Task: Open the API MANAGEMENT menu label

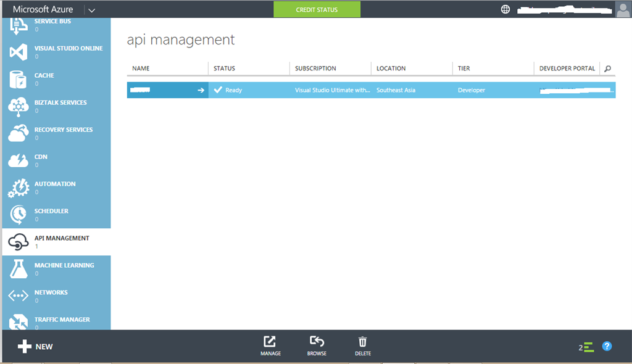Action: click(x=62, y=238)
